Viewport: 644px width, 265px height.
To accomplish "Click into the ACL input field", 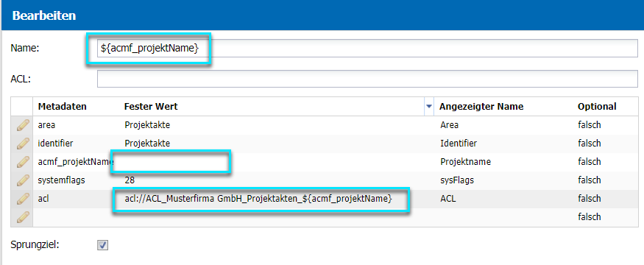I will (367, 79).
